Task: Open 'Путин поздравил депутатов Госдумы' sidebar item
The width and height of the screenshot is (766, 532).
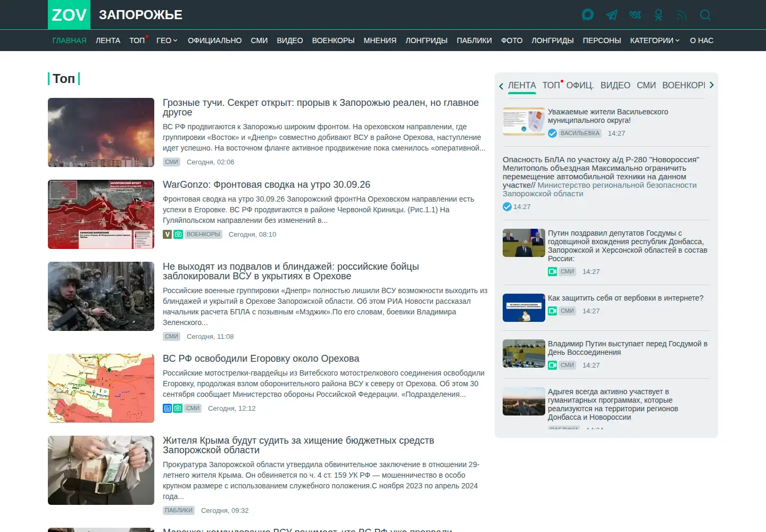Action: 628,246
